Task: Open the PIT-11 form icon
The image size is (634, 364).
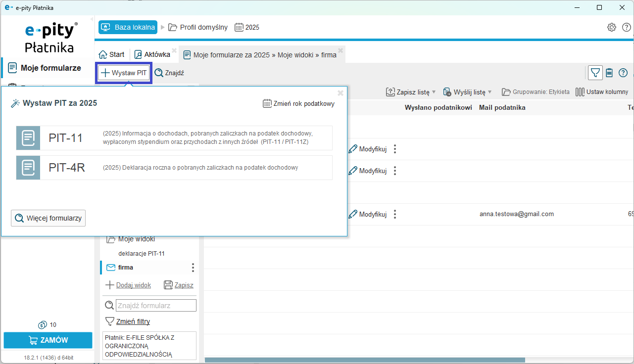Action: [28, 138]
